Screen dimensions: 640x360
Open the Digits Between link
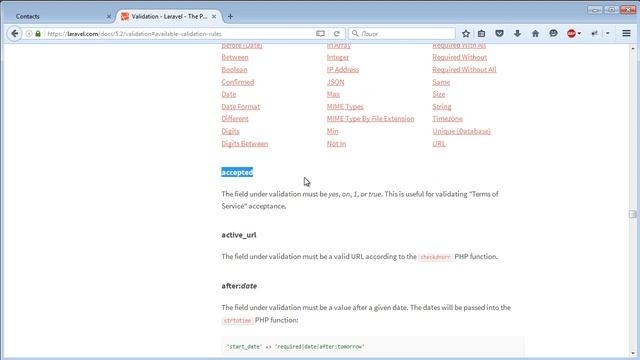[x=244, y=144]
